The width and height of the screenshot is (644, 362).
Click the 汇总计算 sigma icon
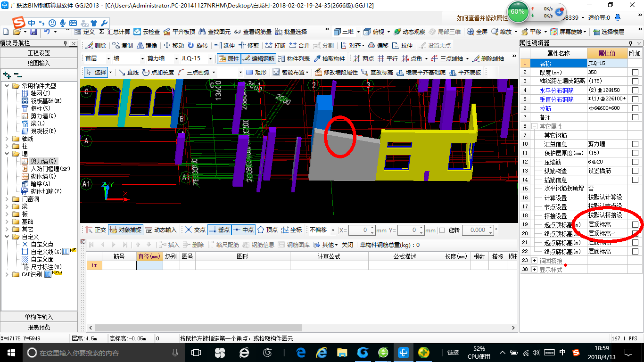(102, 32)
